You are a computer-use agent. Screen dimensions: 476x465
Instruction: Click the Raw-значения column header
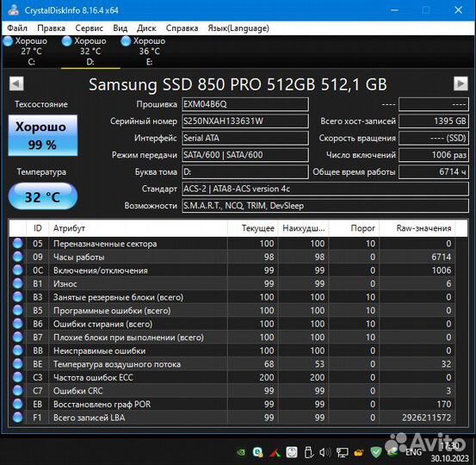(417, 228)
